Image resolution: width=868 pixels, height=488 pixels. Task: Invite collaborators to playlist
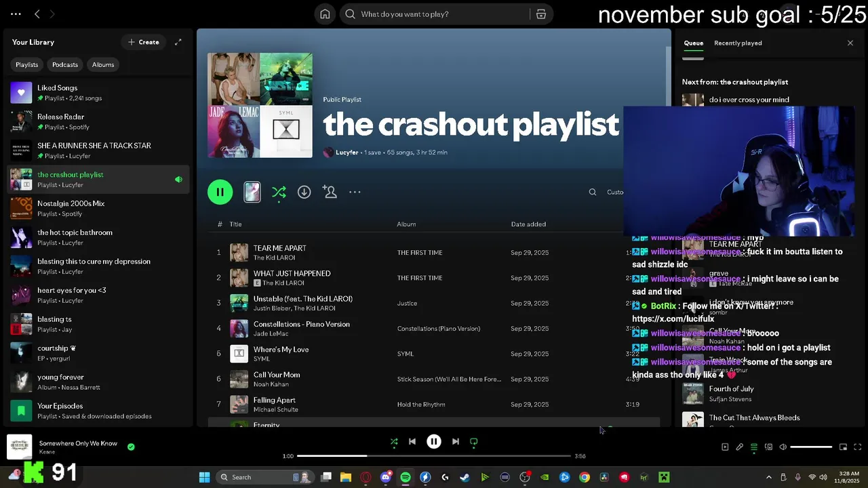[330, 192]
